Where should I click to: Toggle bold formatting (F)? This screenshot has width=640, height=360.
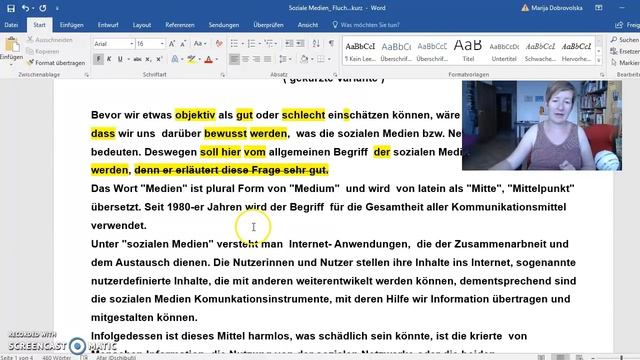coord(98,60)
